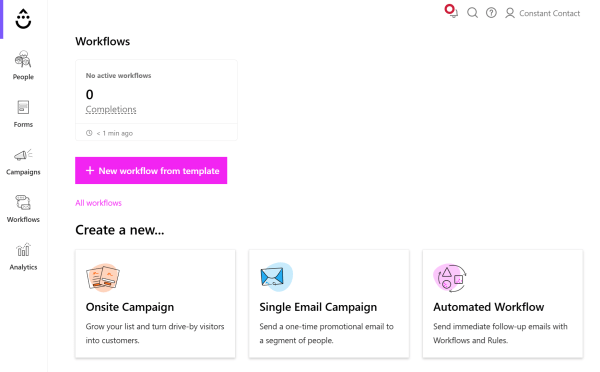Click the People sidebar label
Viewport: 600px width, 372px height.
click(x=23, y=77)
